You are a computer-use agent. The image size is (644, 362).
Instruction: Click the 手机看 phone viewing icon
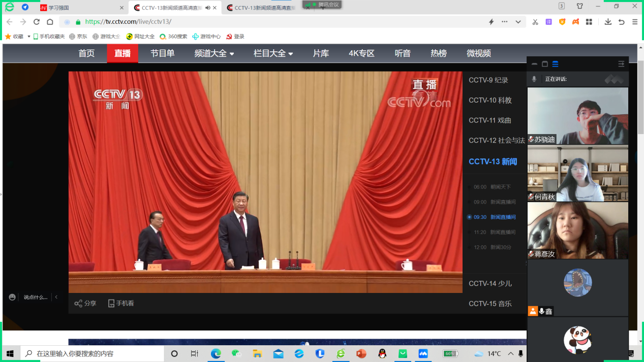pyautogui.click(x=111, y=304)
